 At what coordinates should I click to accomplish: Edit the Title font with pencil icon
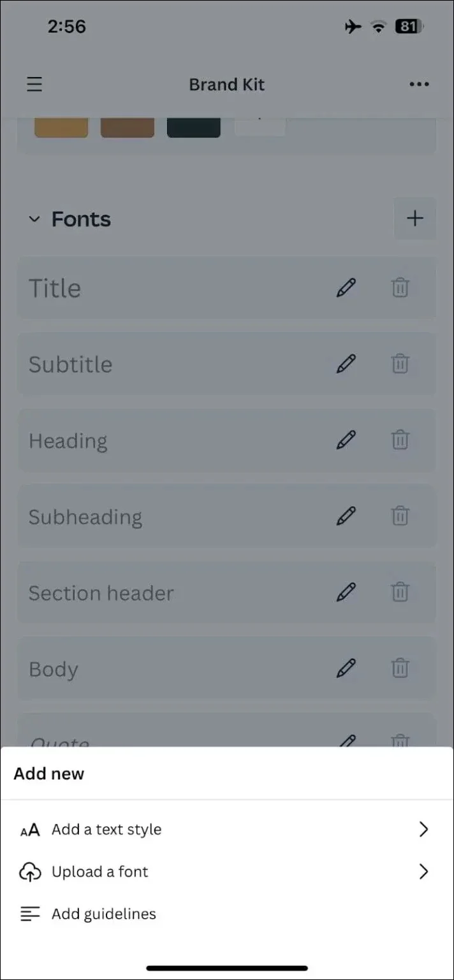pos(346,288)
